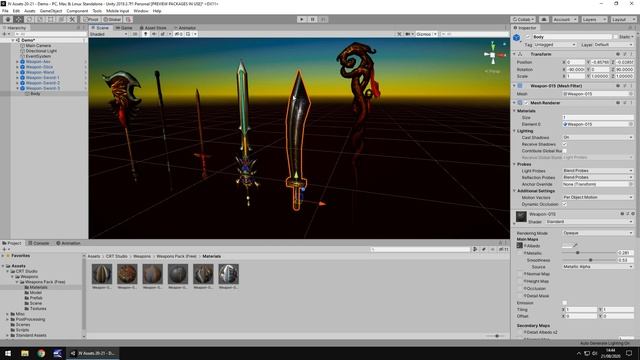Click the scene orientation gizmo
Image resolution: width=640 pixels, height=360 pixels.
pos(493,55)
